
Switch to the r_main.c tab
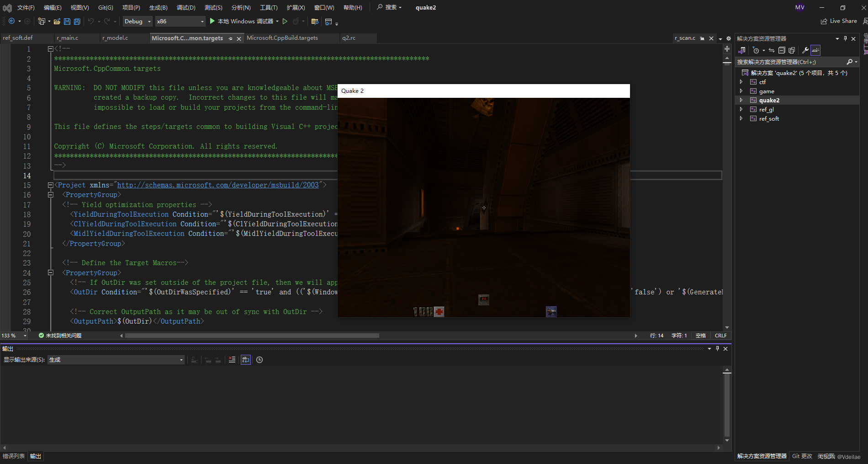(x=68, y=38)
